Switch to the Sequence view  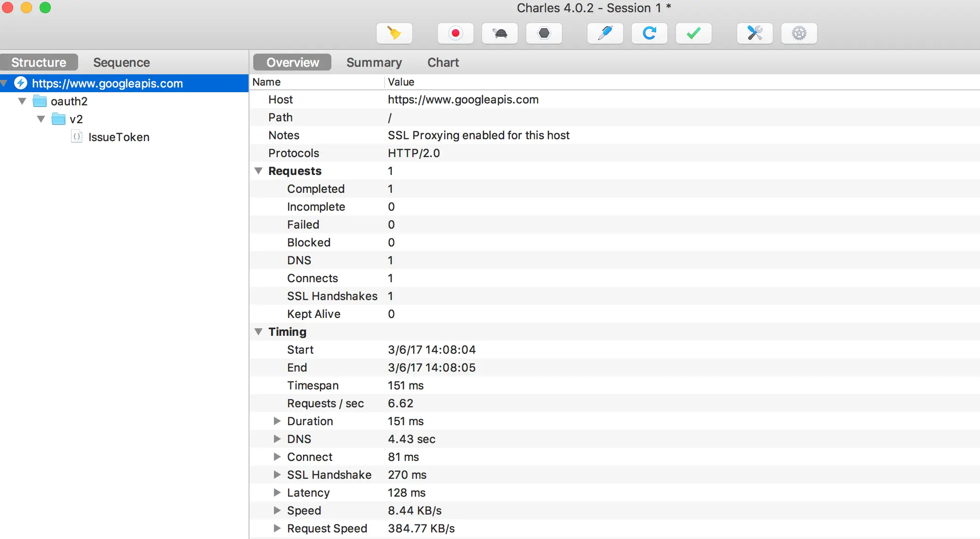tap(121, 63)
